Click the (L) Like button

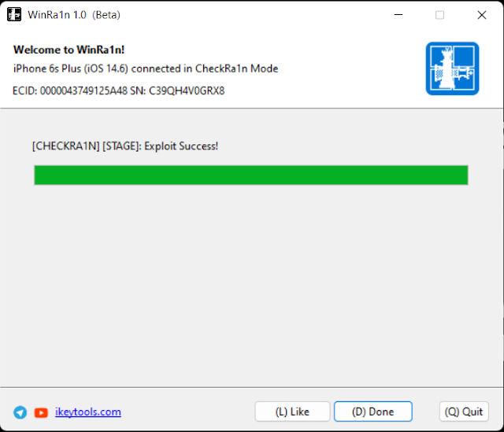coord(292,412)
